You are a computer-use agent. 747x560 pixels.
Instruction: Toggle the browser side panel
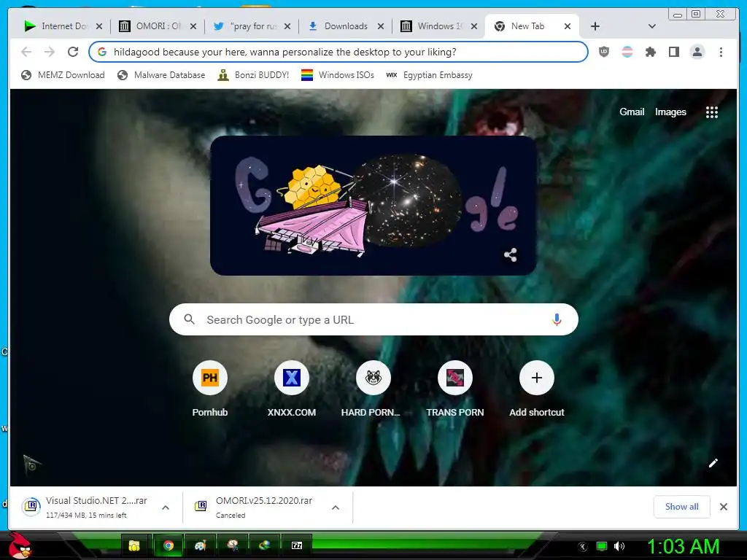673,52
